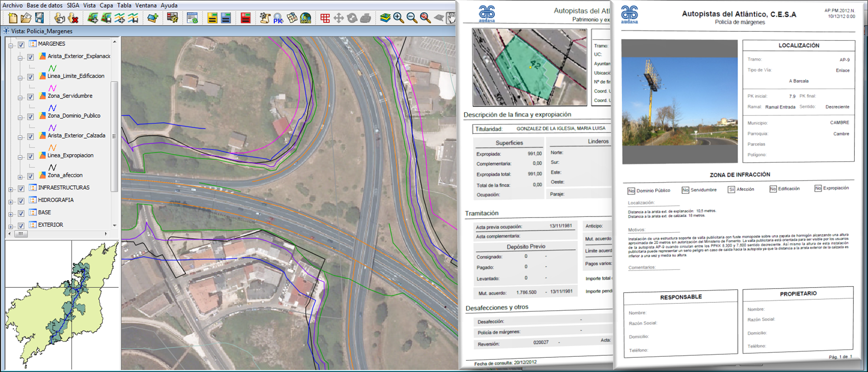This screenshot has height=372, width=868.
Task: Select the Arista_Exterior_Calzada layer name
Action: tap(76, 136)
